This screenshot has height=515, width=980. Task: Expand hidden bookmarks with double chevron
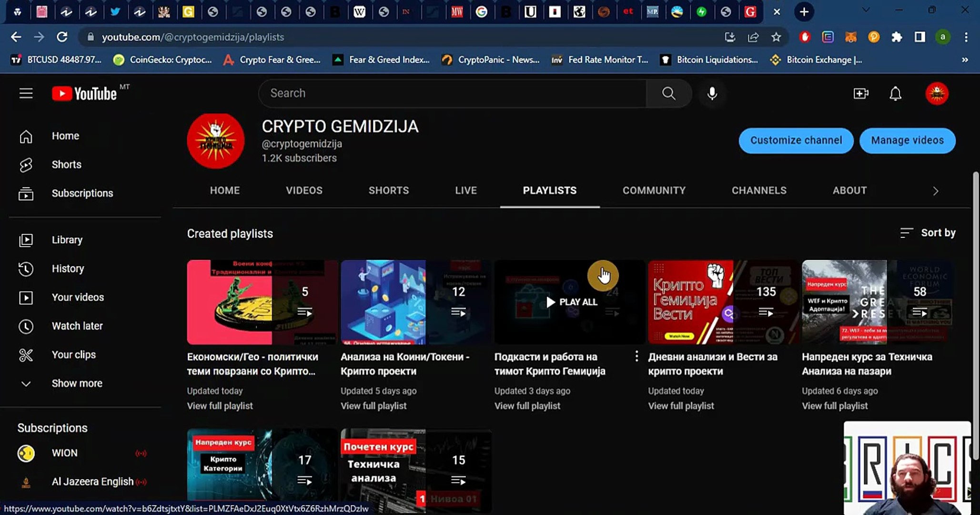(965, 60)
